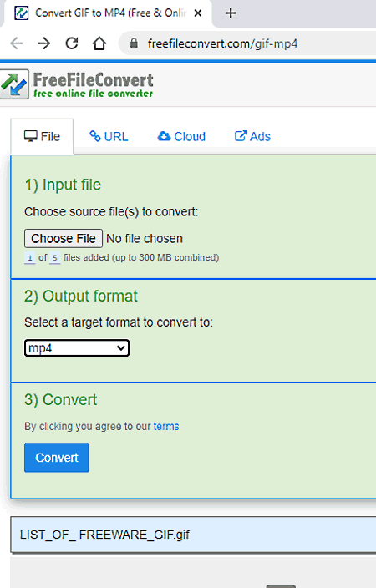
Task: Switch to the URL tab
Action: [109, 136]
